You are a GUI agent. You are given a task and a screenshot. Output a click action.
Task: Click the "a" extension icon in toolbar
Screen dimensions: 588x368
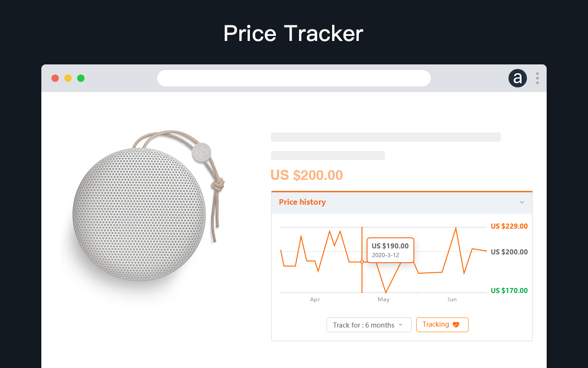[518, 78]
